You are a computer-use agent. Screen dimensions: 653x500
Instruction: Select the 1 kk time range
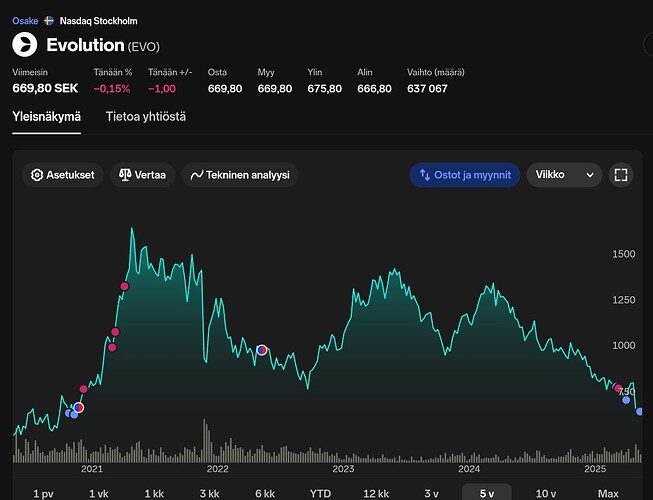pyautogui.click(x=154, y=494)
